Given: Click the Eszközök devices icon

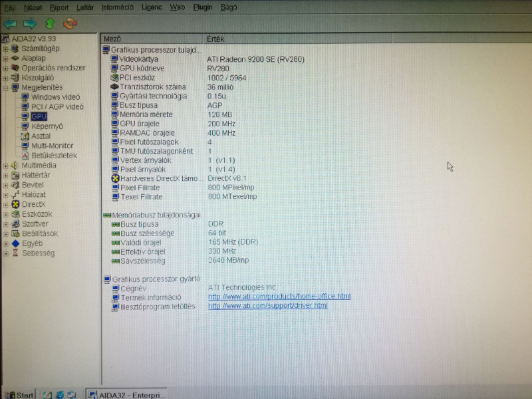Looking at the screenshot, I should click(x=15, y=214).
